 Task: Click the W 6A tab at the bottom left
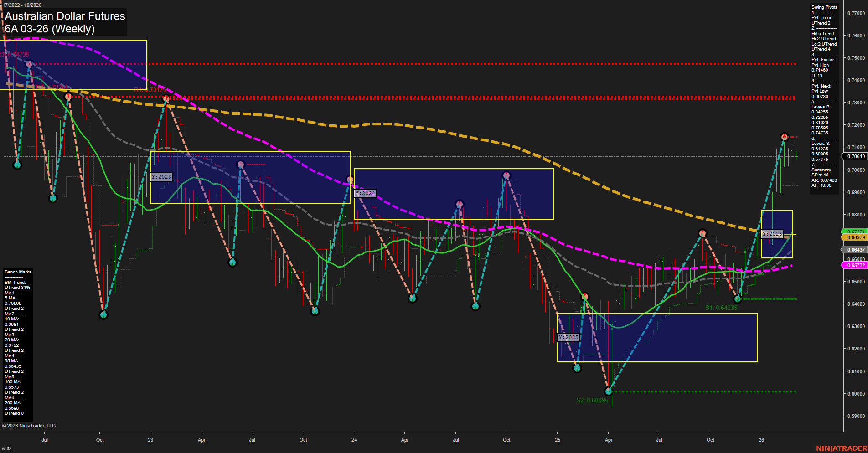click(x=6, y=448)
